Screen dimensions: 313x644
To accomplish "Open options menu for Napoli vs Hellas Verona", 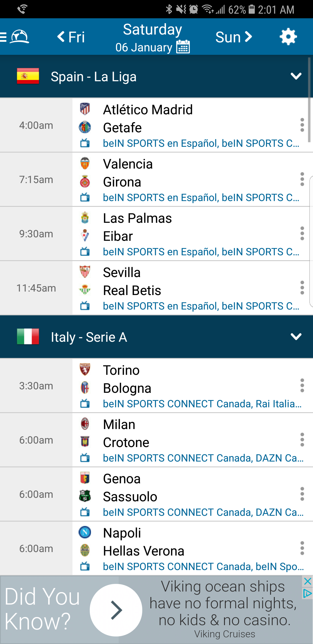I will [x=302, y=548].
